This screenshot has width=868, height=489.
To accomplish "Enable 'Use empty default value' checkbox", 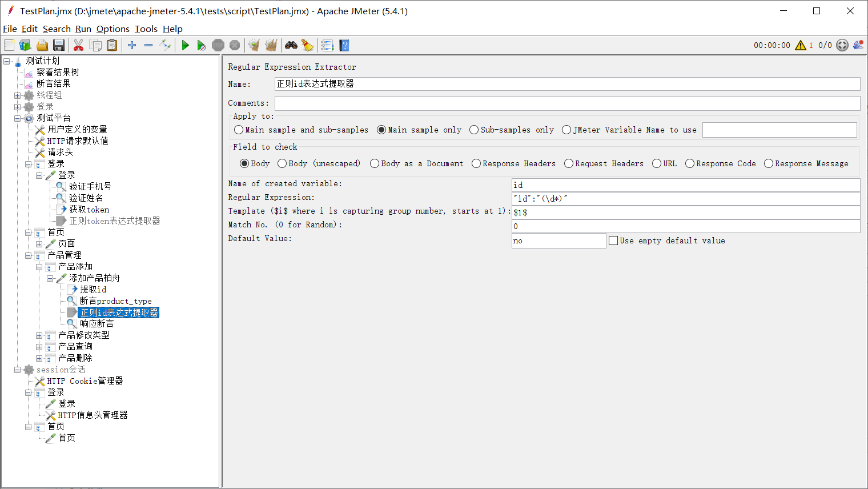I will tap(613, 241).
